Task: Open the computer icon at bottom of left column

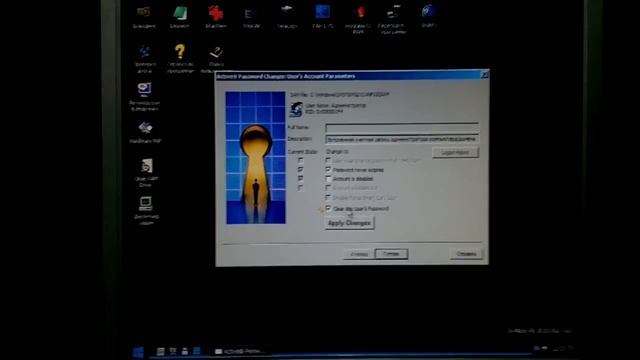Action: tap(145, 204)
